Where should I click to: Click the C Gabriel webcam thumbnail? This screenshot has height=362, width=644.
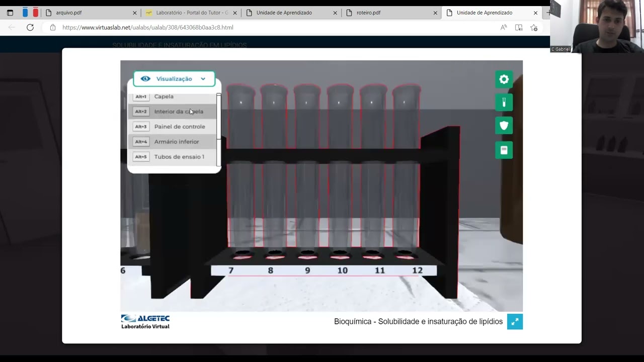597,26
